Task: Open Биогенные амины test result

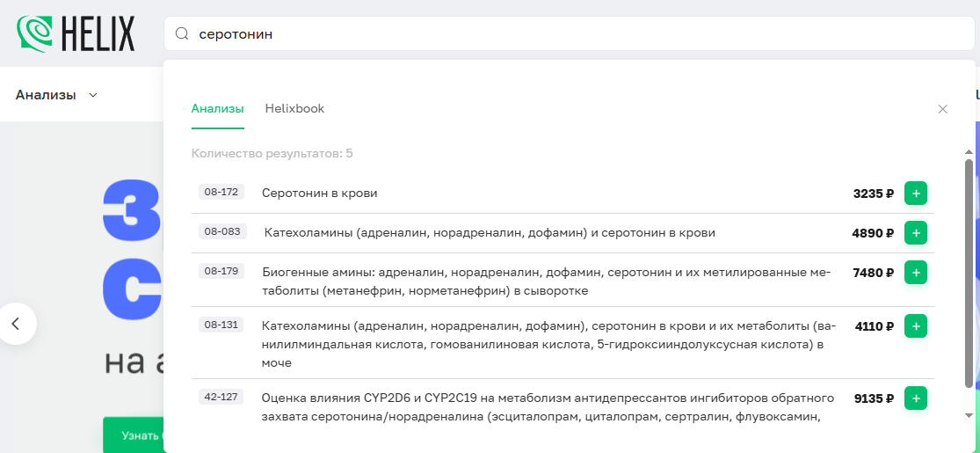Action: click(545, 281)
